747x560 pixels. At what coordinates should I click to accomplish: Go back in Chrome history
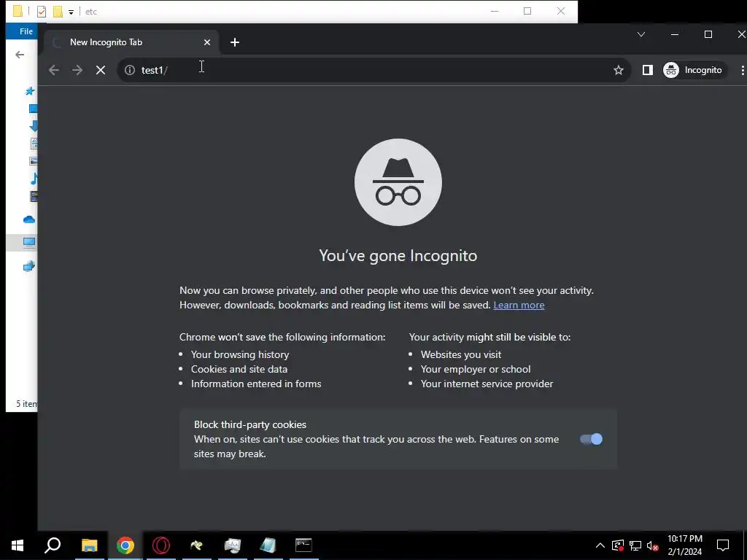54,70
